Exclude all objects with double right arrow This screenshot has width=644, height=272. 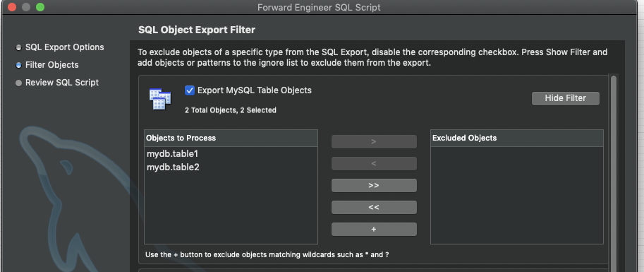374,186
